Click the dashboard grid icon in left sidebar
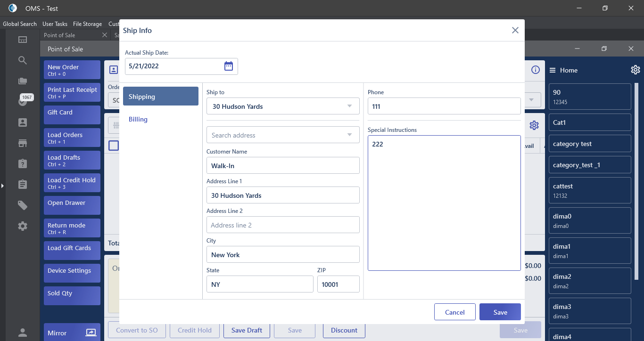Viewport: 644px width, 341px height. click(x=23, y=40)
